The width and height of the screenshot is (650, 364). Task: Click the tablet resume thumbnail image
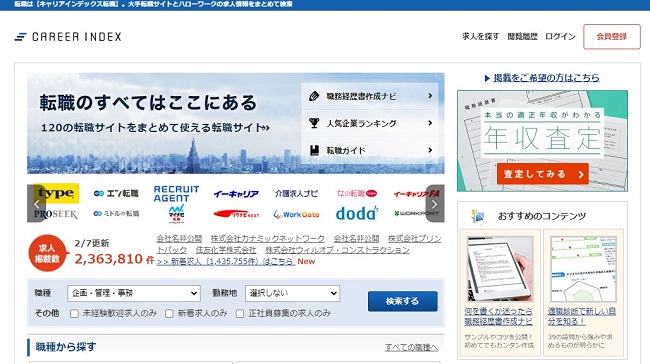coord(500,269)
